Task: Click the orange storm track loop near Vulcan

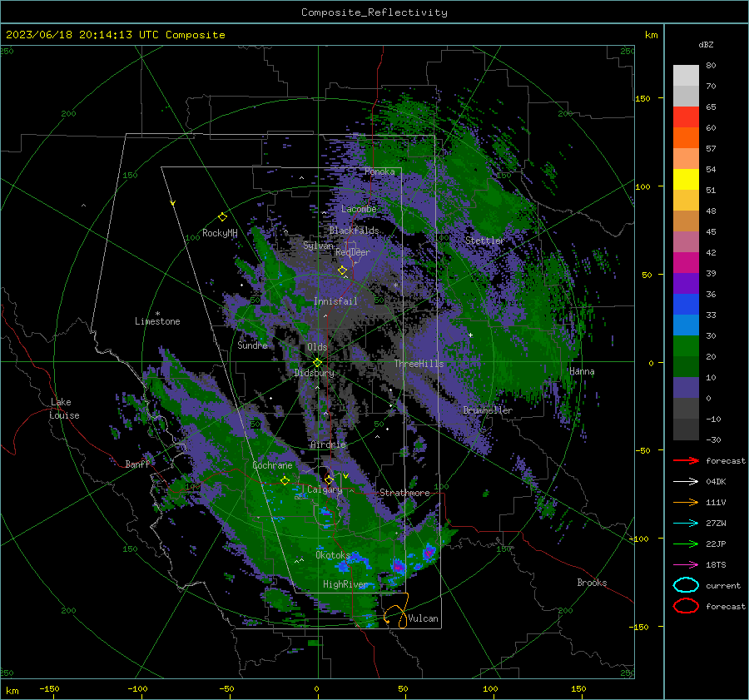Action: 396,611
